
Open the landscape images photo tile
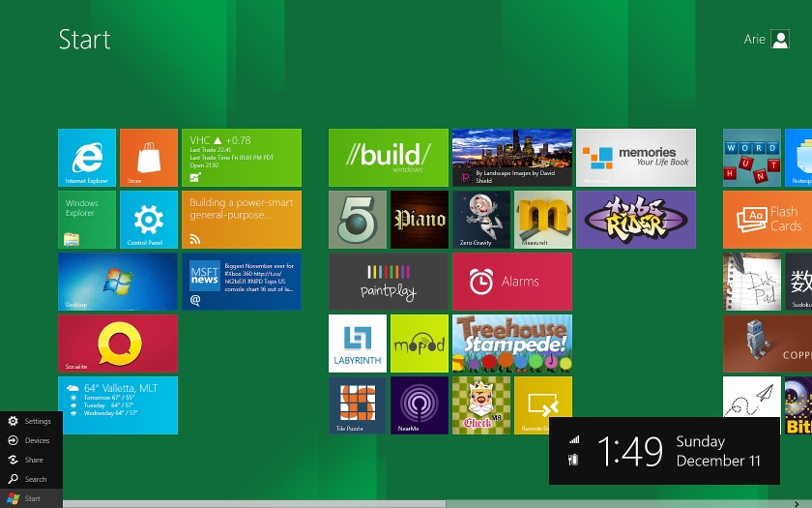(x=512, y=158)
